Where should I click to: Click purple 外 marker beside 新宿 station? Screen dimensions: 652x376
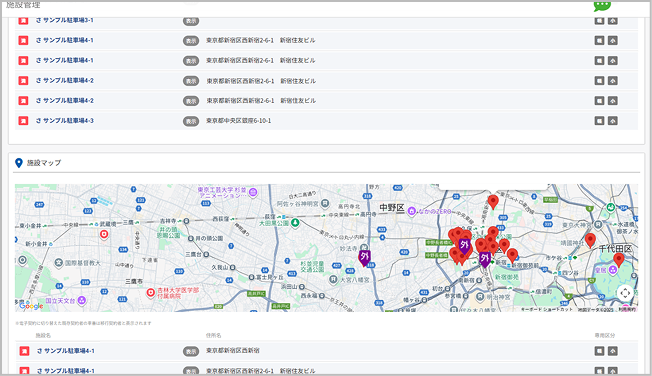484,259
